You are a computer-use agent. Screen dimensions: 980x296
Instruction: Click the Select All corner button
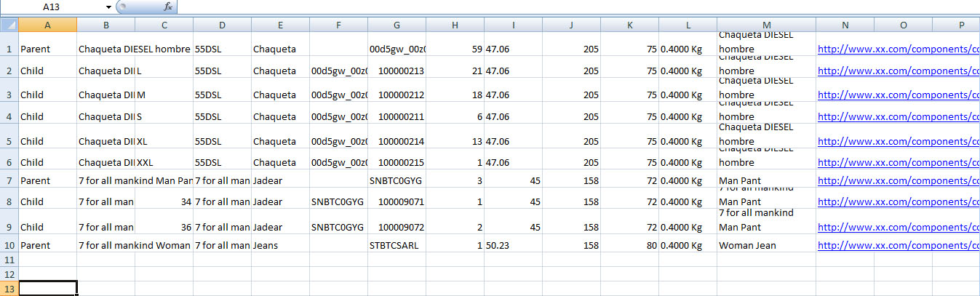pos(9,25)
